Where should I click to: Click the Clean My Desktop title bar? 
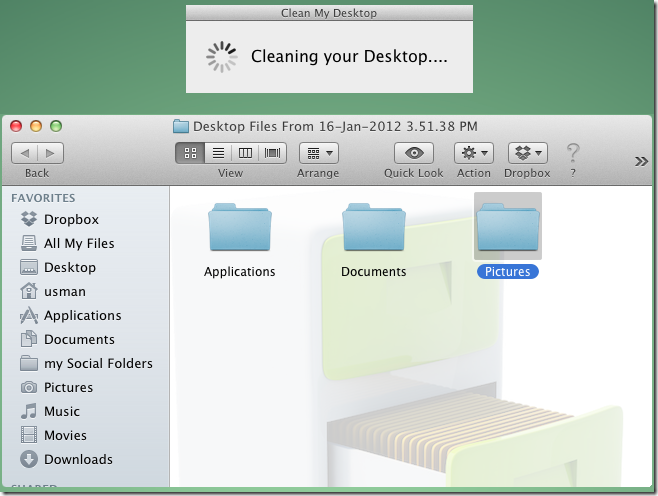click(329, 13)
